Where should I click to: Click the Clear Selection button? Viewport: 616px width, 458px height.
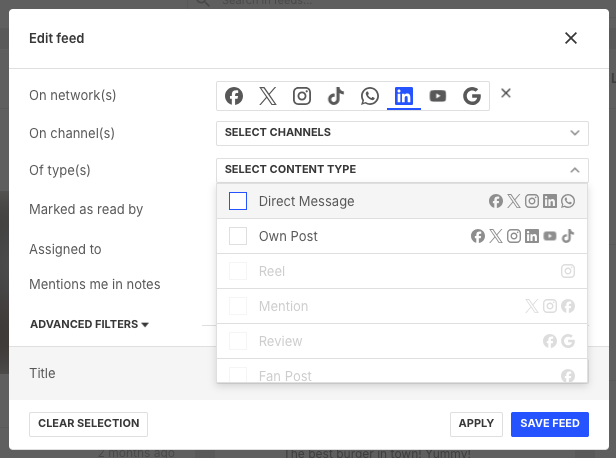coord(88,424)
